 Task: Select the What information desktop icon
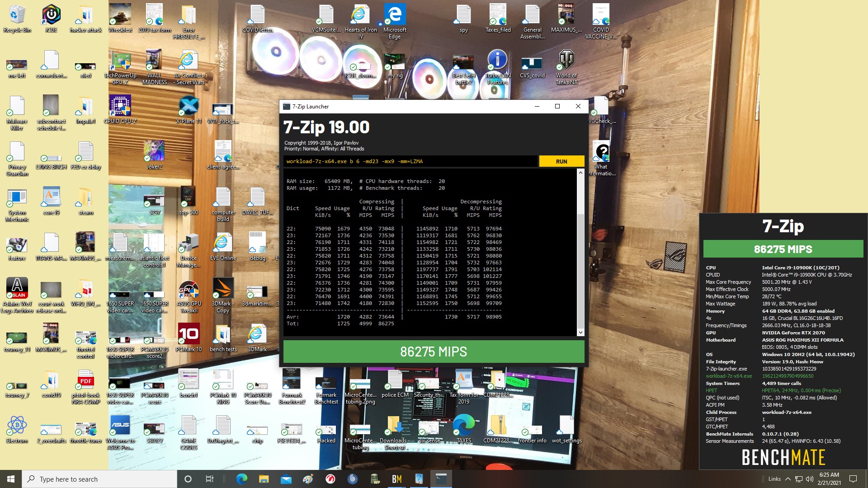pyautogui.click(x=602, y=158)
